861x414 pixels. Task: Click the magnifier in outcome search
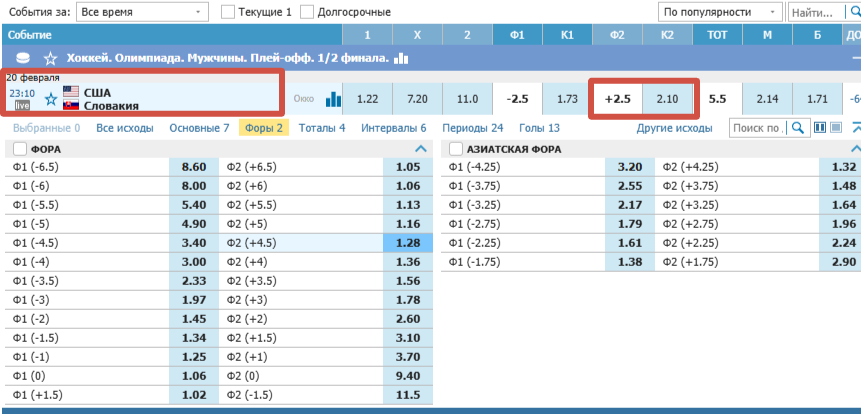tap(797, 128)
